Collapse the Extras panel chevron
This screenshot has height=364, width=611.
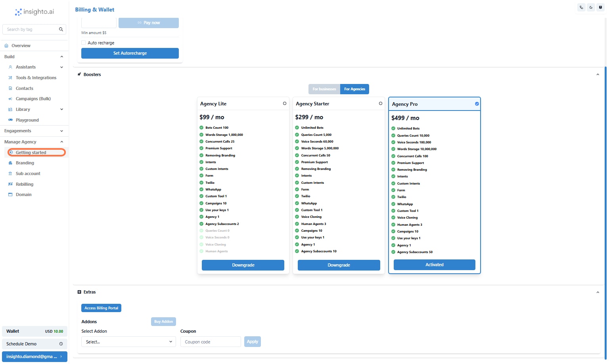tap(598, 292)
